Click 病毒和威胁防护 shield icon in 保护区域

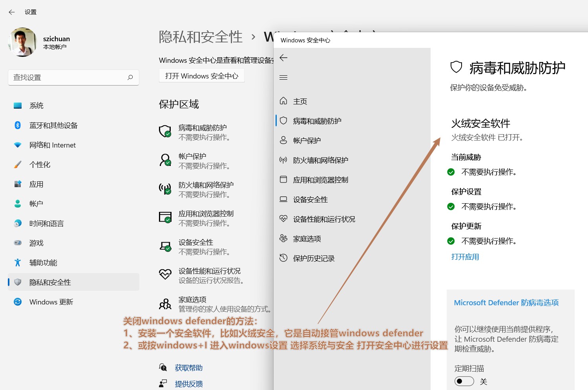(165, 131)
